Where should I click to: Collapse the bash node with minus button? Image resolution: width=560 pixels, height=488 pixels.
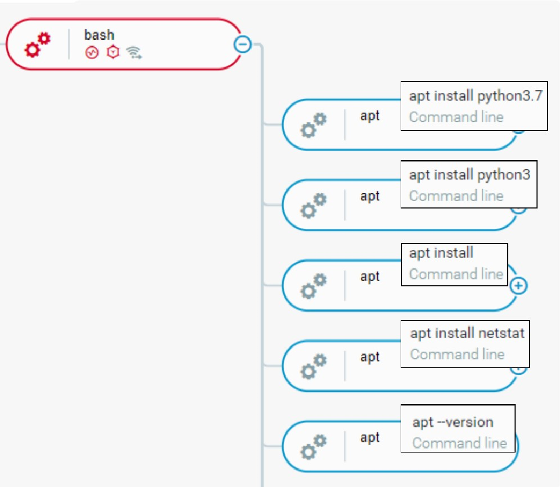pos(242,44)
